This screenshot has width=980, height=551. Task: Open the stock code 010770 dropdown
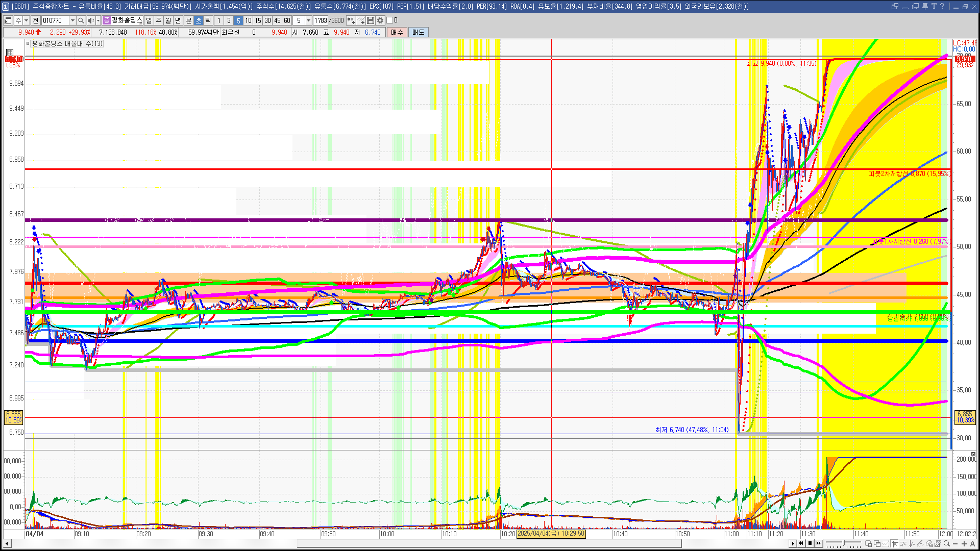(x=72, y=20)
